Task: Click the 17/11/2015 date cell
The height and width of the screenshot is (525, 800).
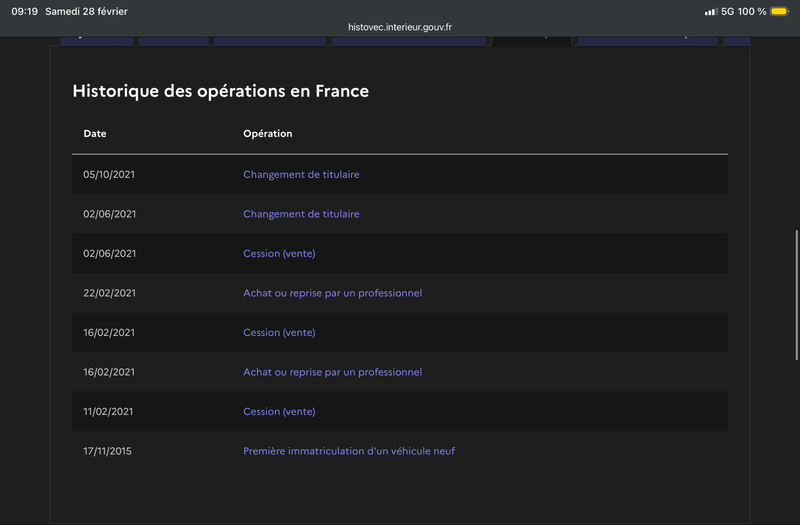Action: [x=108, y=451]
